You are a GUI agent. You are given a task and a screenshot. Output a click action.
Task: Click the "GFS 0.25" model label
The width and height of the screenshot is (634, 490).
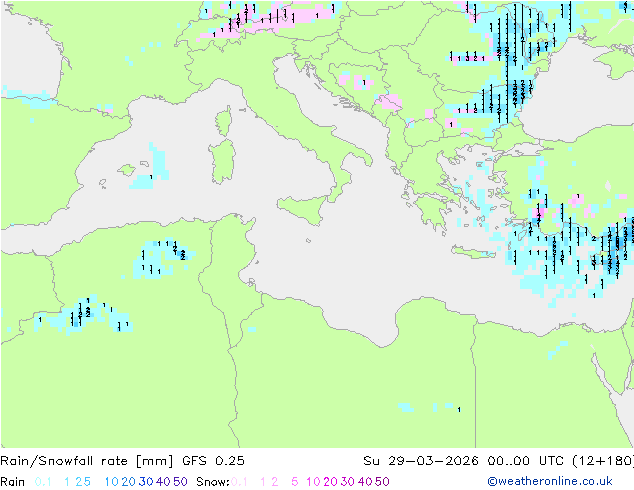point(213,461)
